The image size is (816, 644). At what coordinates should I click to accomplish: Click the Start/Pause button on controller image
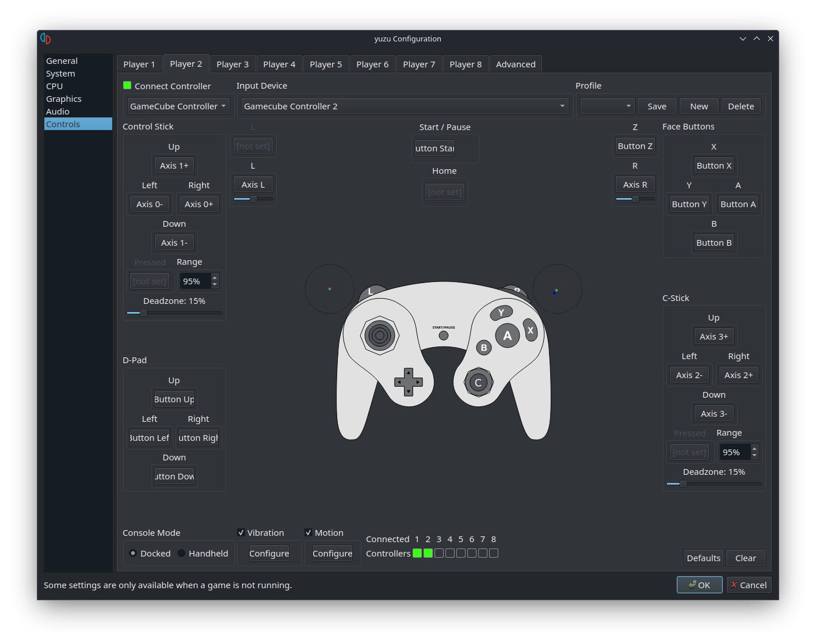coord(444,336)
